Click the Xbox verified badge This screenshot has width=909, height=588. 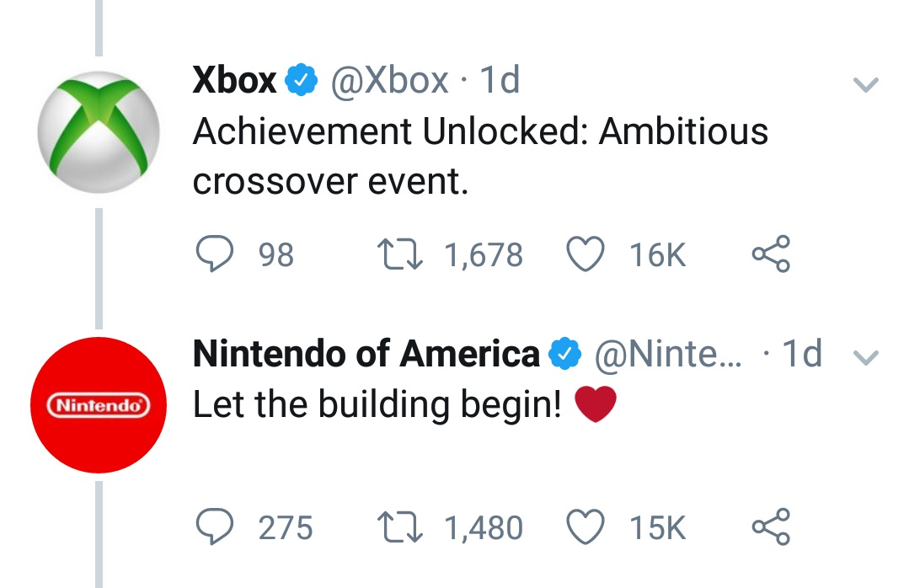(302, 82)
